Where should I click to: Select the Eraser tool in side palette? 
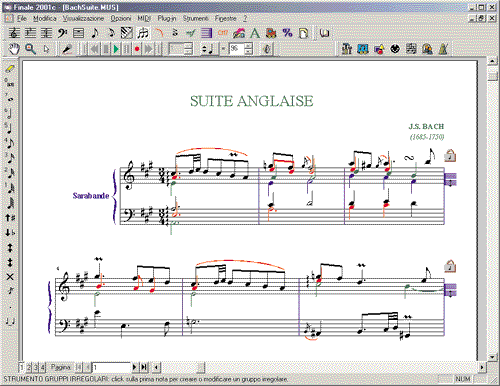[10, 69]
